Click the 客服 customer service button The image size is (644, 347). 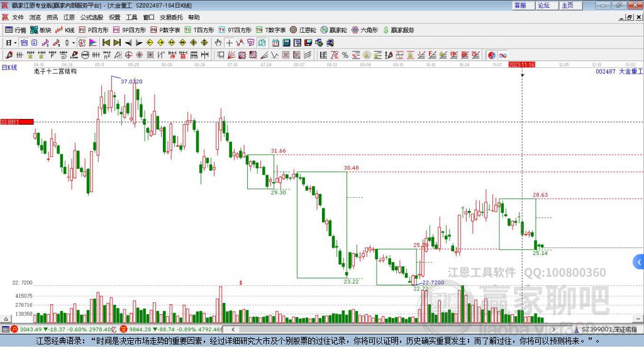click(523, 5)
